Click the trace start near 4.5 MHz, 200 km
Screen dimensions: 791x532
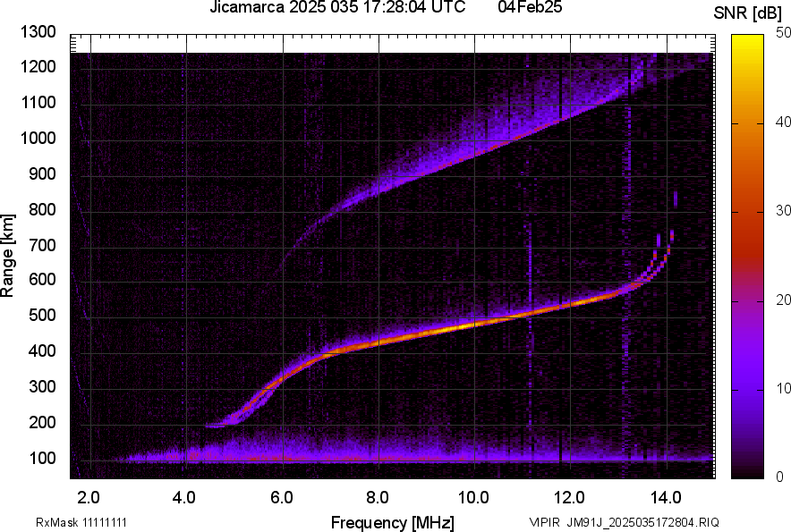coord(215,426)
